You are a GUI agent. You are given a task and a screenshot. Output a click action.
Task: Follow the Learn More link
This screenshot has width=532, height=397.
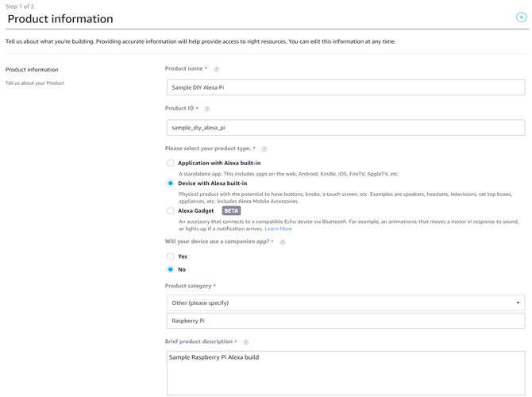(x=278, y=229)
